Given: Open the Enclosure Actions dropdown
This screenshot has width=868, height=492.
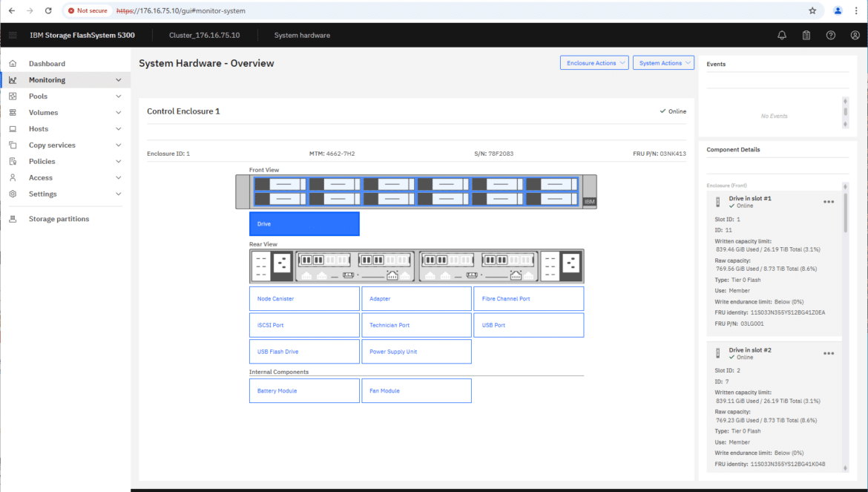Looking at the screenshot, I should point(594,63).
